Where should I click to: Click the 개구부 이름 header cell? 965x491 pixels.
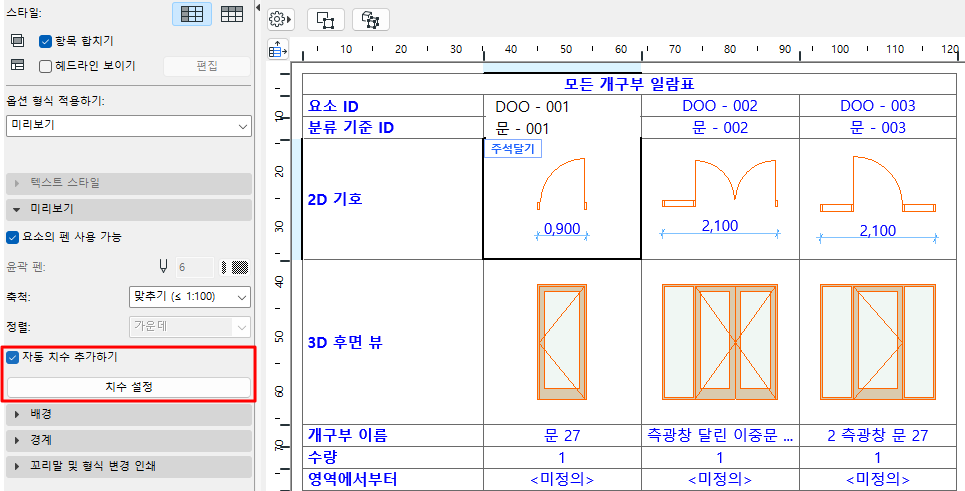(393, 436)
